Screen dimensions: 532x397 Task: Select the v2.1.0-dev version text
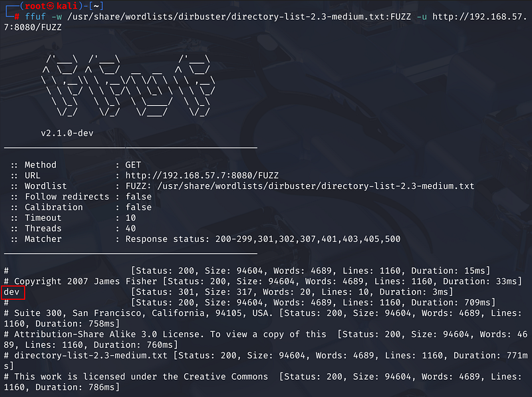point(66,133)
